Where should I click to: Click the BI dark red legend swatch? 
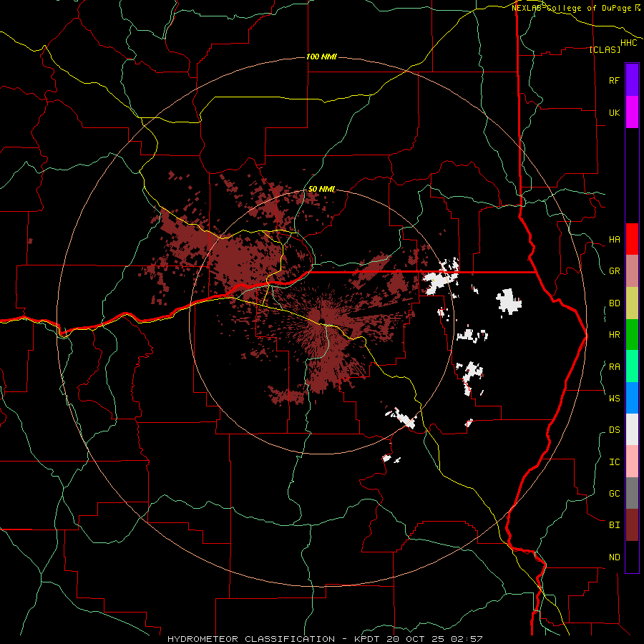[x=632, y=525]
